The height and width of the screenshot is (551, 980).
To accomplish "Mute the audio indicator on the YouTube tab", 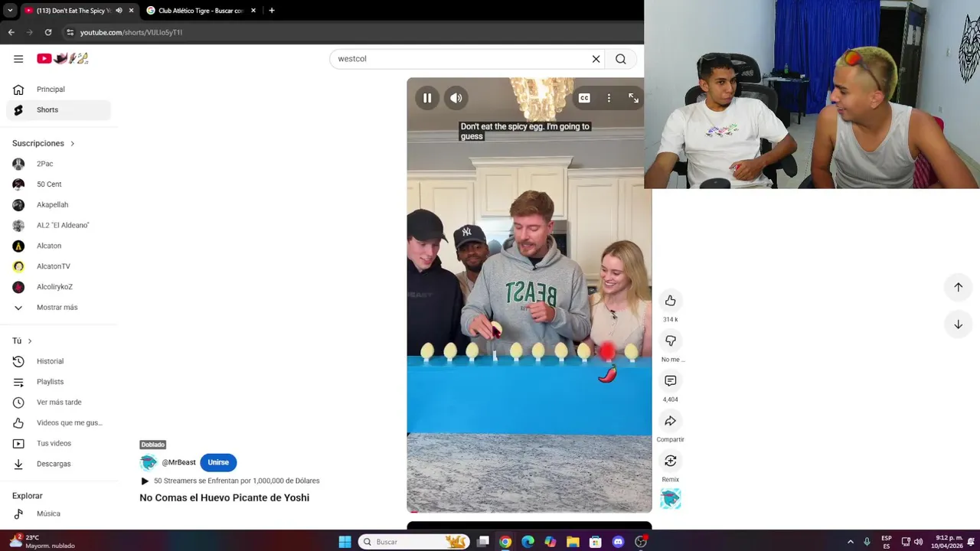I will pyautogui.click(x=119, y=11).
